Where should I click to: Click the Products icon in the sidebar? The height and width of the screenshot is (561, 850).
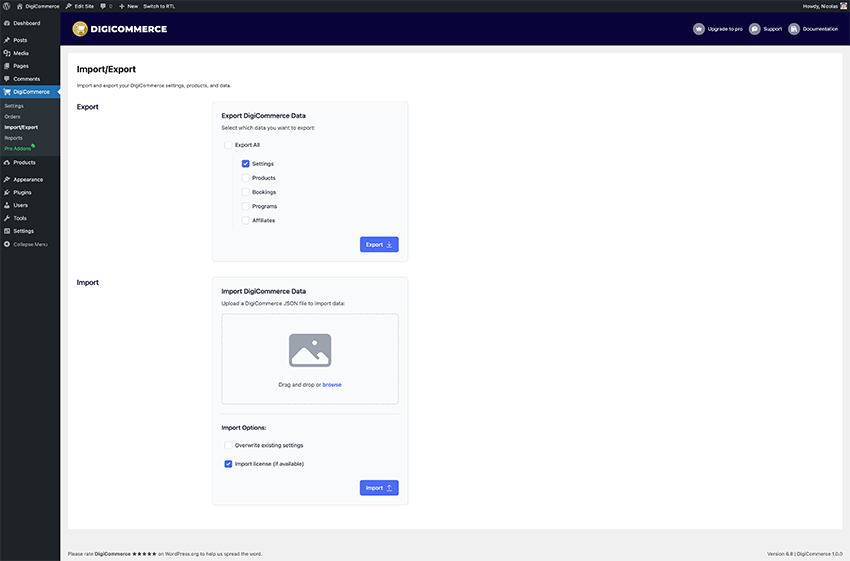(x=7, y=163)
